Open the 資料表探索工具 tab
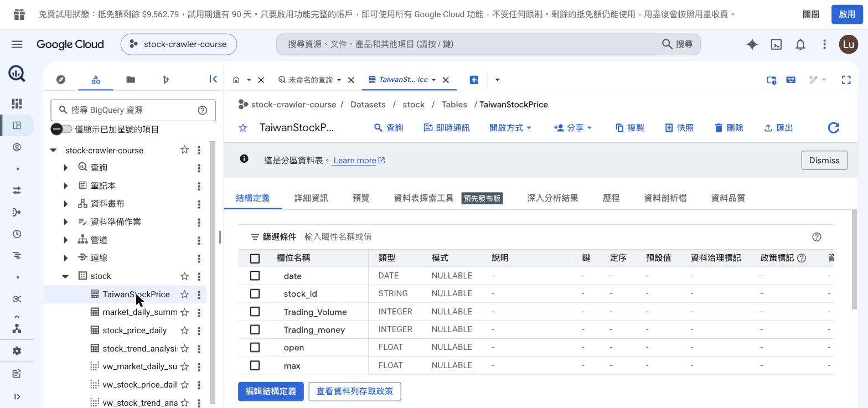Screen dimensions: 868x408 [x=448, y=198]
